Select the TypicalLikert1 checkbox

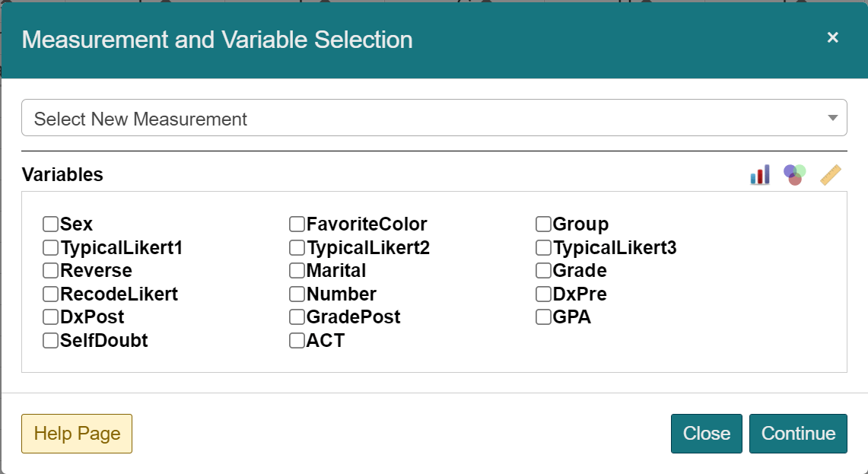pos(51,248)
